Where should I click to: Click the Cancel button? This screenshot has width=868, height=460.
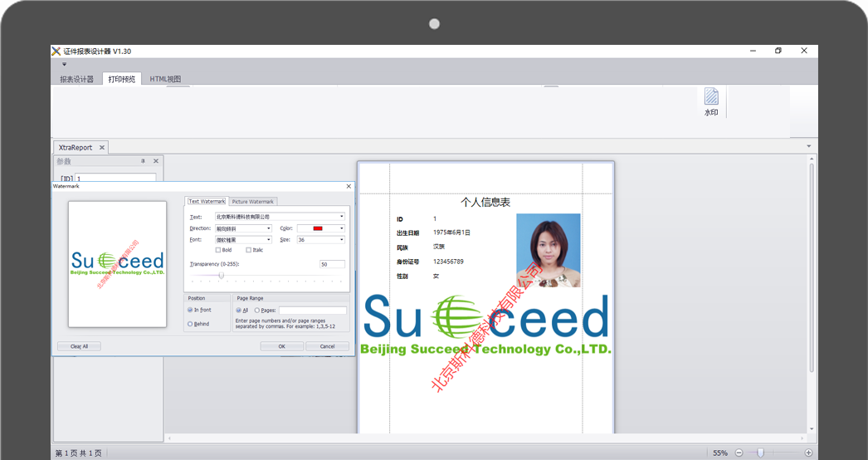(327, 346)
